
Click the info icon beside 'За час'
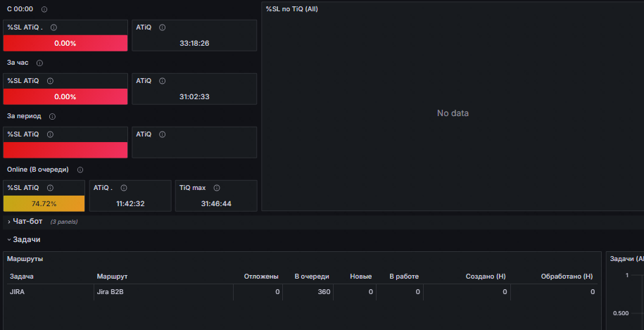[x=39, y=63]
